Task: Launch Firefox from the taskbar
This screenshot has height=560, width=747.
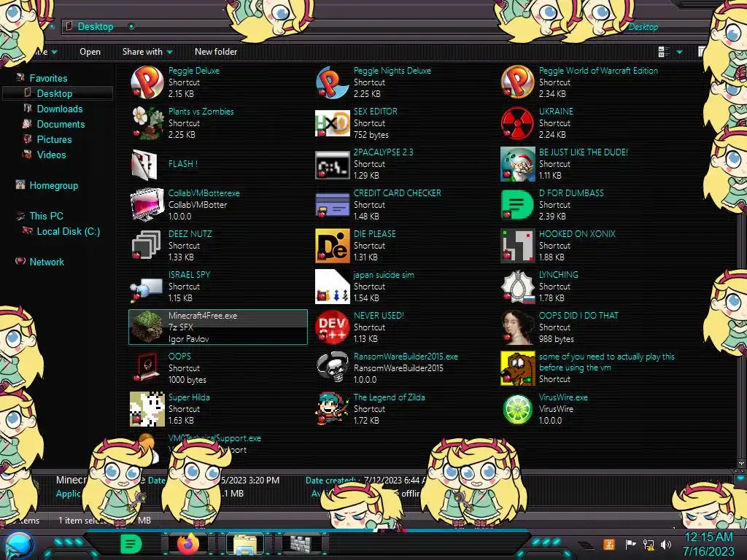Action: (188, 544)
